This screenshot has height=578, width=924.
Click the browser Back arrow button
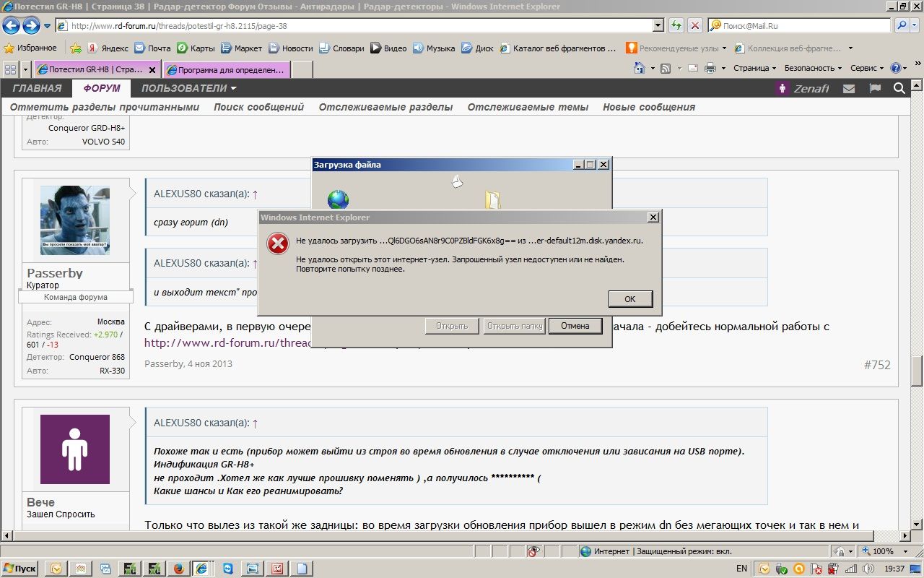[x=12, y=26]
